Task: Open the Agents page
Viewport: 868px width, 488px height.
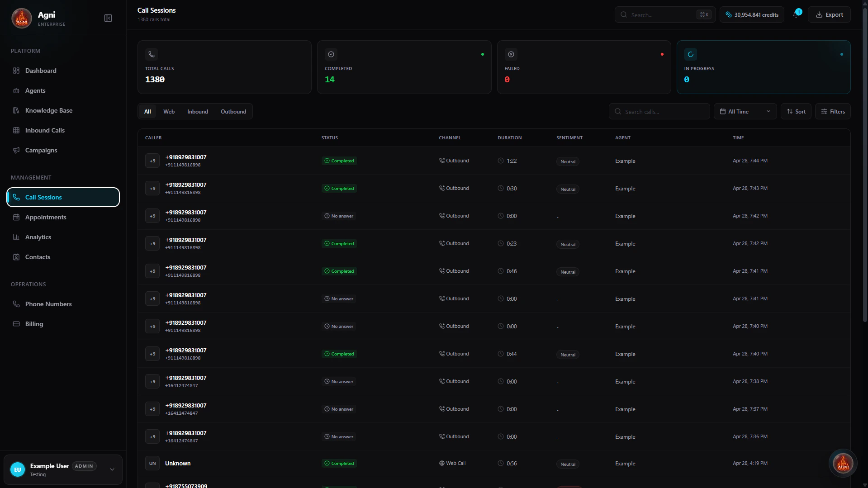Action: coord(63,90)
